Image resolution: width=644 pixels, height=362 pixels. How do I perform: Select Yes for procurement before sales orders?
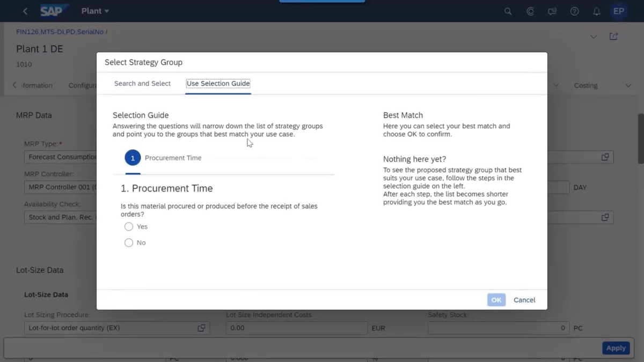[x=129, y=226]
